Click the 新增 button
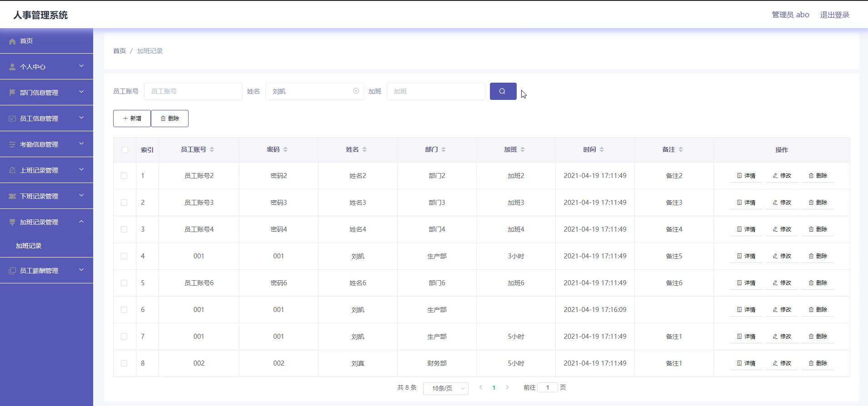This screenshot has width=868, height=406. [x=132, y=119]
